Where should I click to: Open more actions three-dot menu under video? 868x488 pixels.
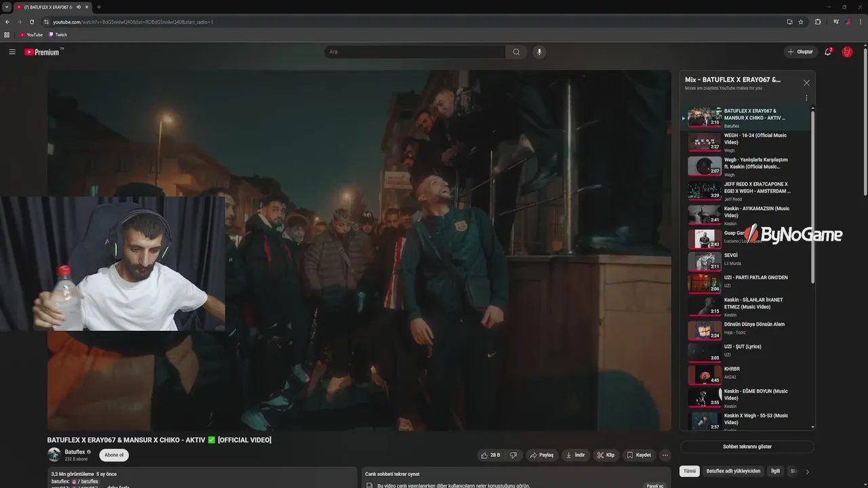(665, 455)
